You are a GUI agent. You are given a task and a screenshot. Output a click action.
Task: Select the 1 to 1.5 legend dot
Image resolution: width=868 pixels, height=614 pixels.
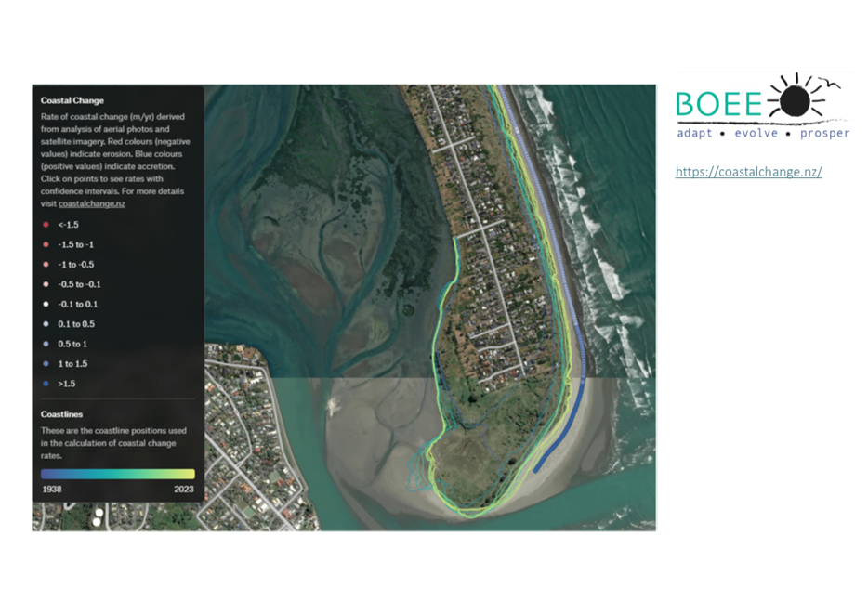click(x=46, y=364)
